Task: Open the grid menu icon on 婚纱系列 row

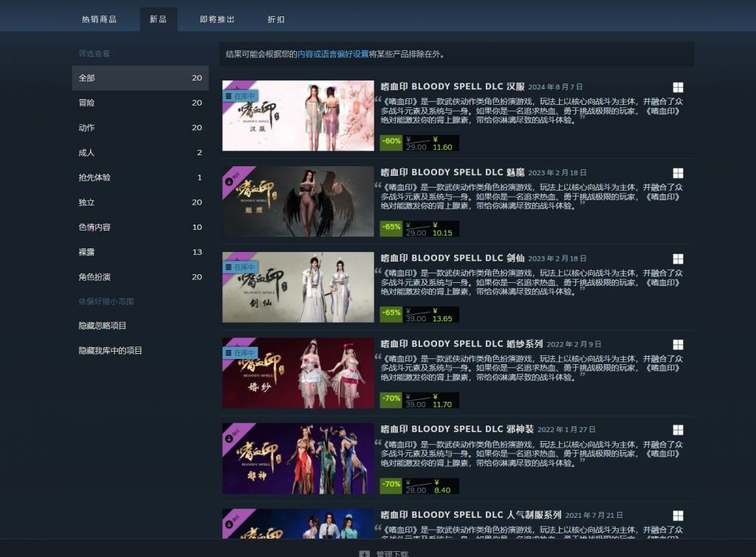Action: 678,344
